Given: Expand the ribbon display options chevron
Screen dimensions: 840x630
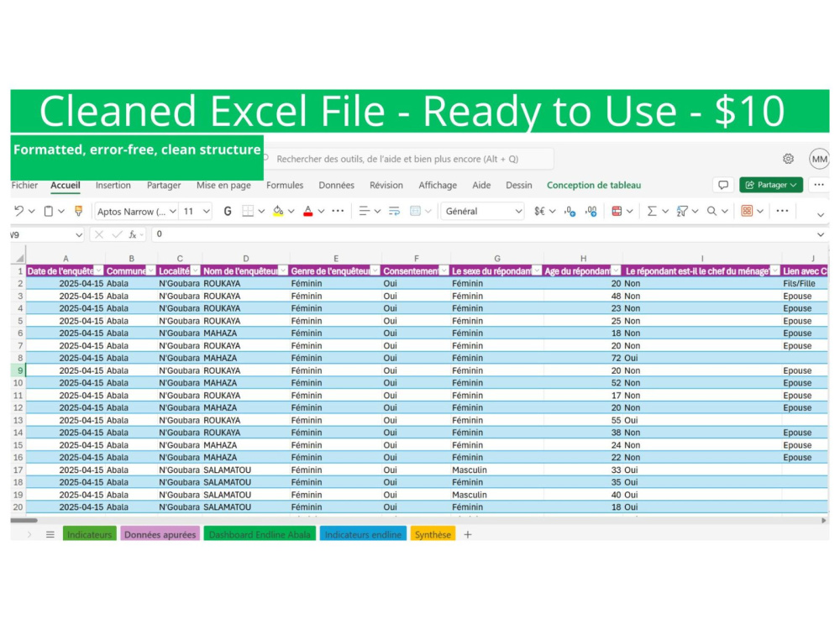Looking at the screenshot, I should [x=820, y=215].
